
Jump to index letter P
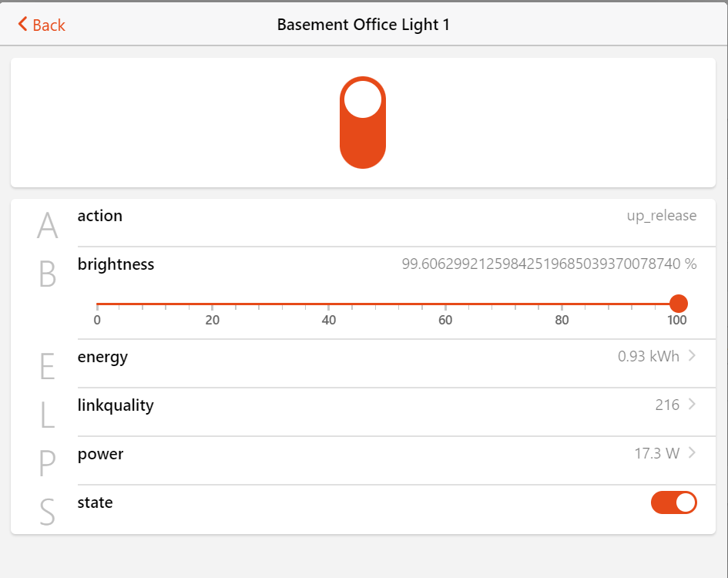48,464
